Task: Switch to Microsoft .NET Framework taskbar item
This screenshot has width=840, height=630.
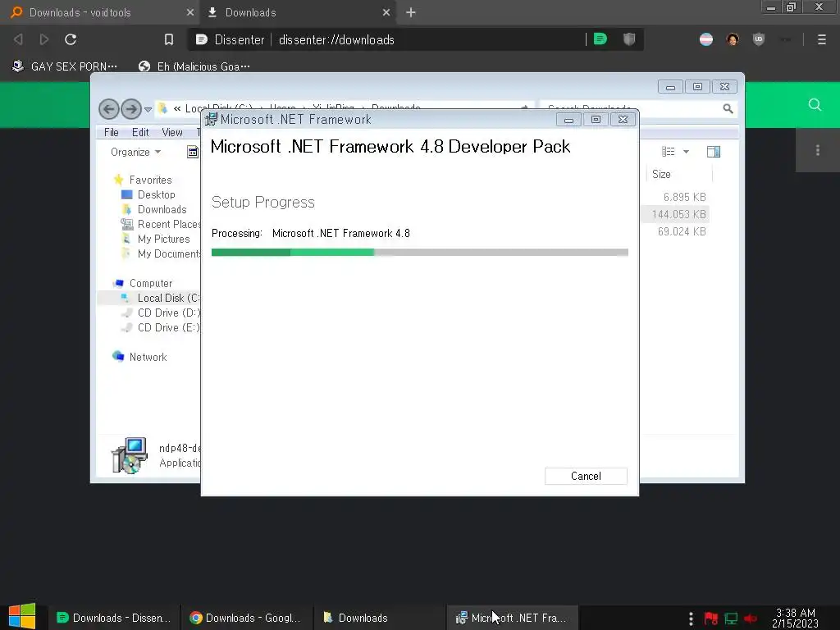Action: (511, 618)
